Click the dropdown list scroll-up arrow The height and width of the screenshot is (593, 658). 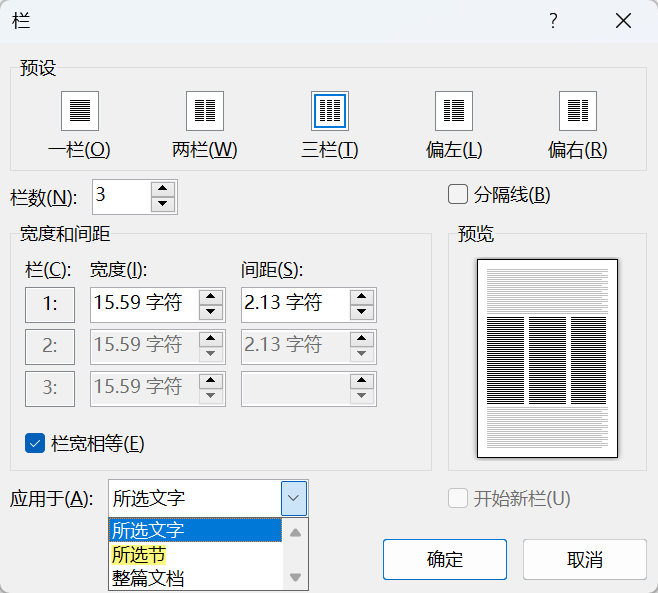tap(295, 533)
